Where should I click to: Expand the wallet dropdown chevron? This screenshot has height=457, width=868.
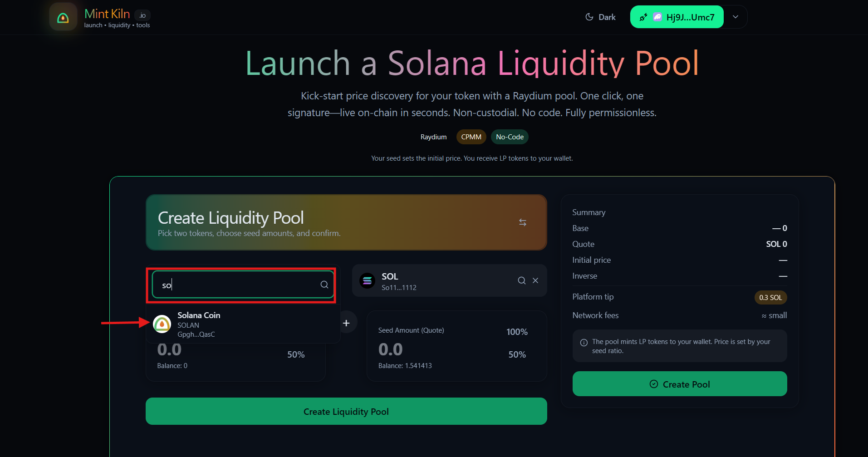[736, 17]
